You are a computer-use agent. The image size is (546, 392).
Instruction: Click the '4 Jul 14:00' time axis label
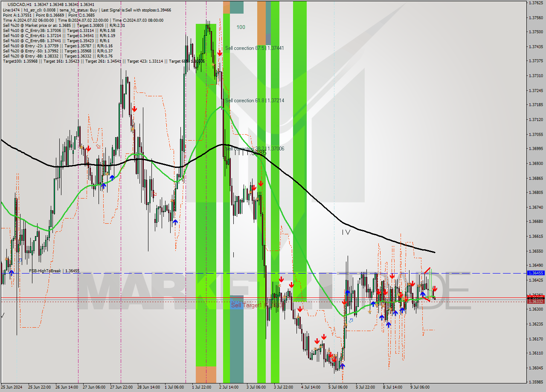click(312, 387)
